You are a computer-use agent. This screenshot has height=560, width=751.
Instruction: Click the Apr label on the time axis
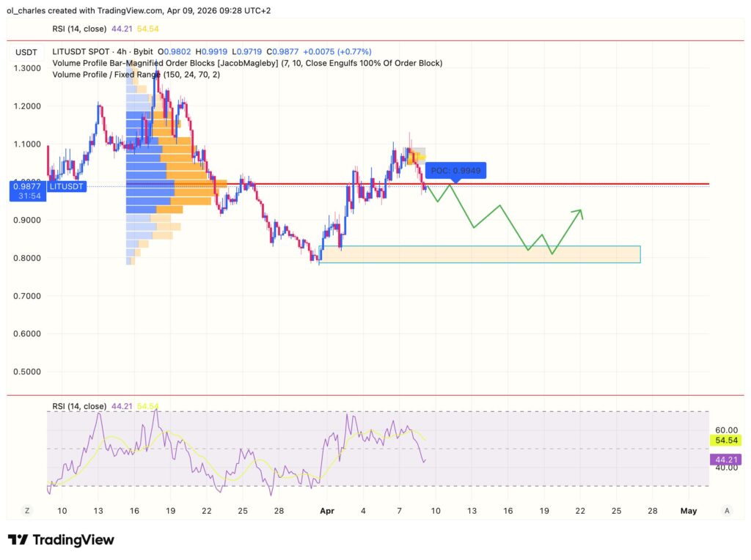pos(327,510)
